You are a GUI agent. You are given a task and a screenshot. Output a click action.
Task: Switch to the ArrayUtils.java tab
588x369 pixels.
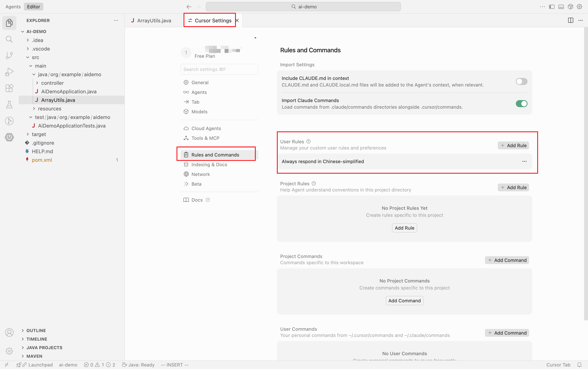point(154,20)
